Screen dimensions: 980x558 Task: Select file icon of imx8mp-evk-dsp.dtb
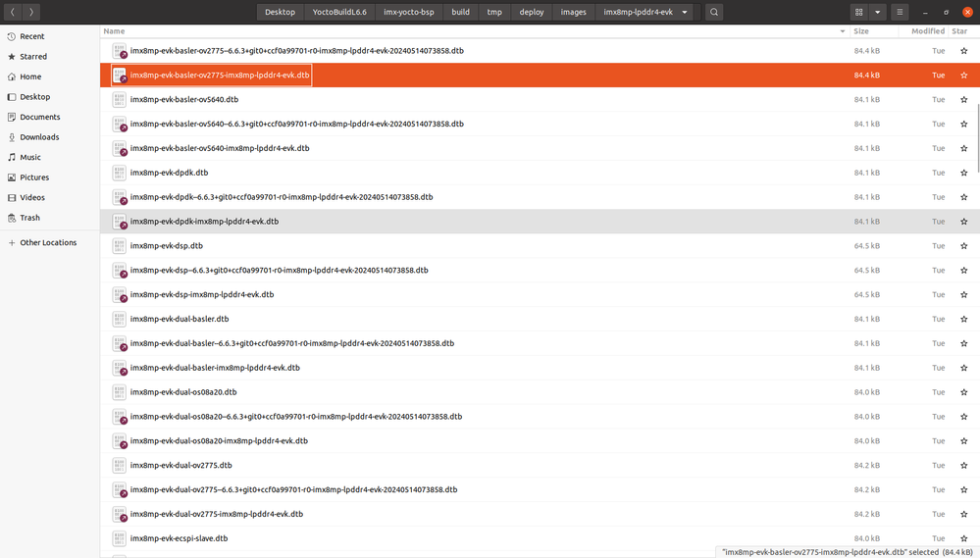click(x=119, y=245)
